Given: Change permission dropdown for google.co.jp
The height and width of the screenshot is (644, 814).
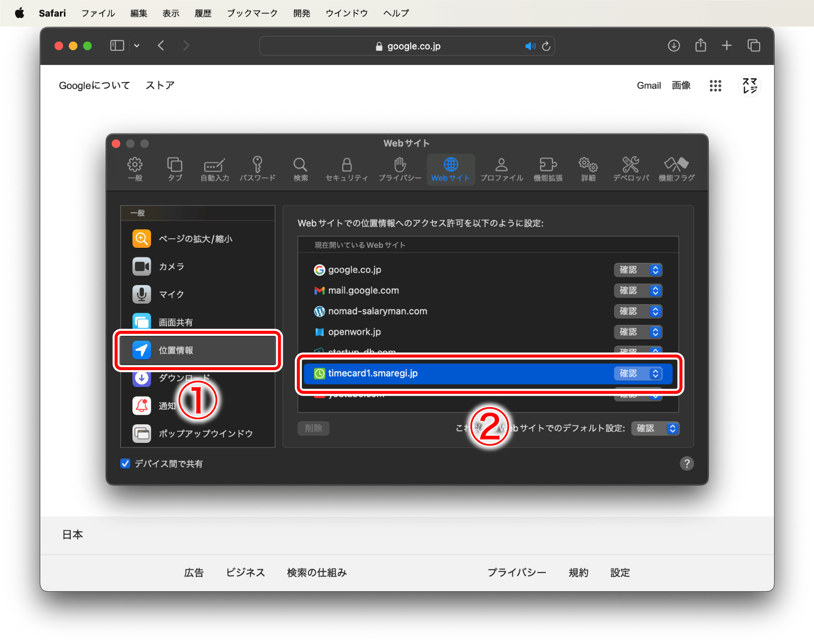Looking at the screenshot, I should click(x=638, y=270).
